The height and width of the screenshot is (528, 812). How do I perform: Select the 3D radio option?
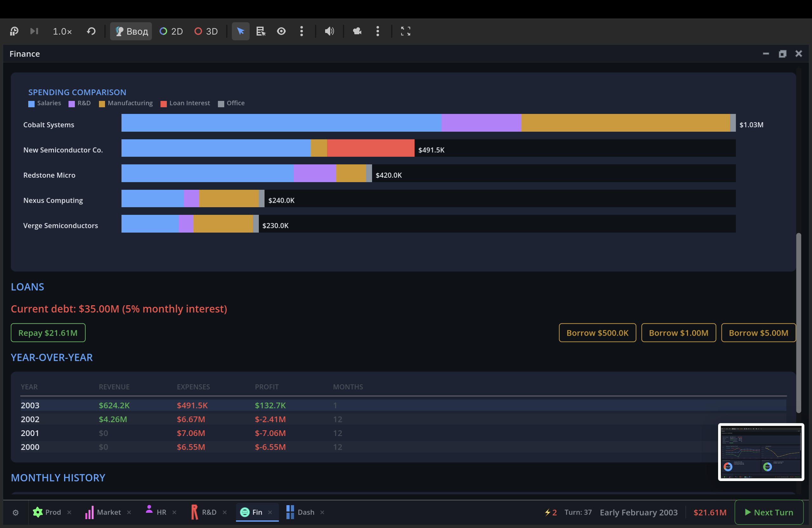coord(206,31)
